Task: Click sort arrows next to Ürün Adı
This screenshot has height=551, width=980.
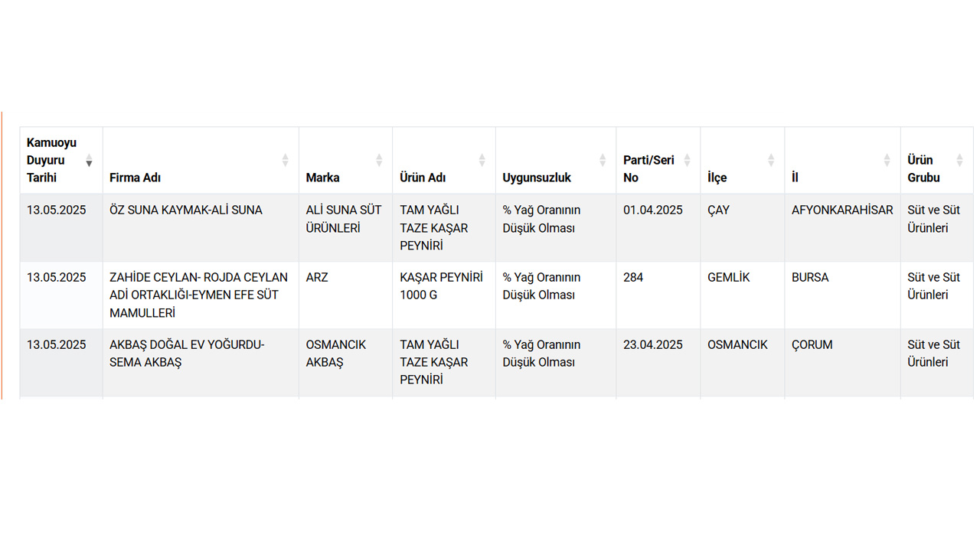Action: click(x=482, y=161)
